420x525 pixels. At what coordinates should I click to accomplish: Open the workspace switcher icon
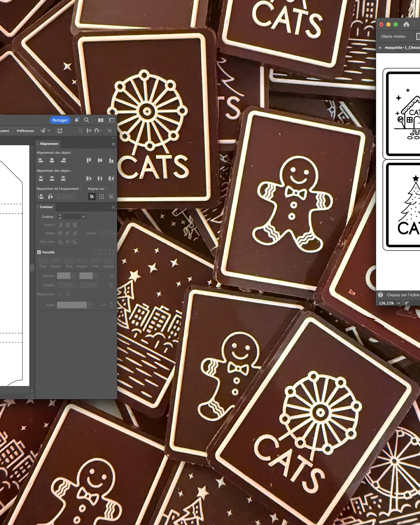(x=111, y=120)
